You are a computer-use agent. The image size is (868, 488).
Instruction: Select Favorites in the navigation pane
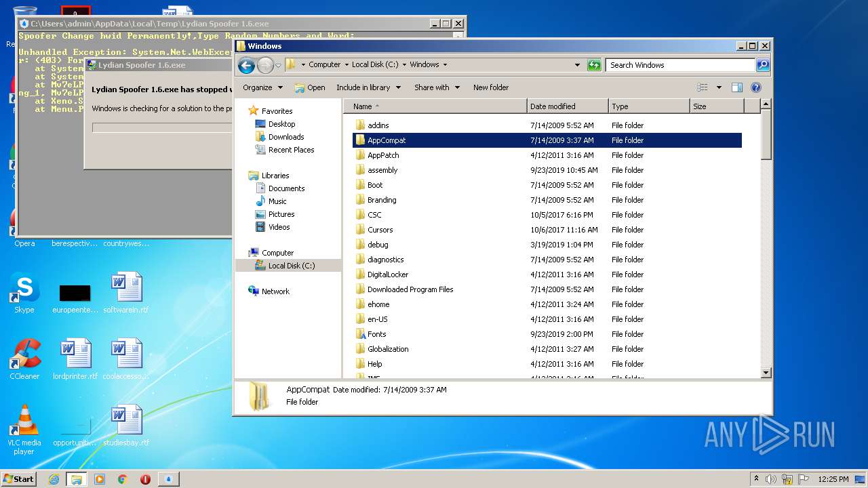[x=277, y=111]
